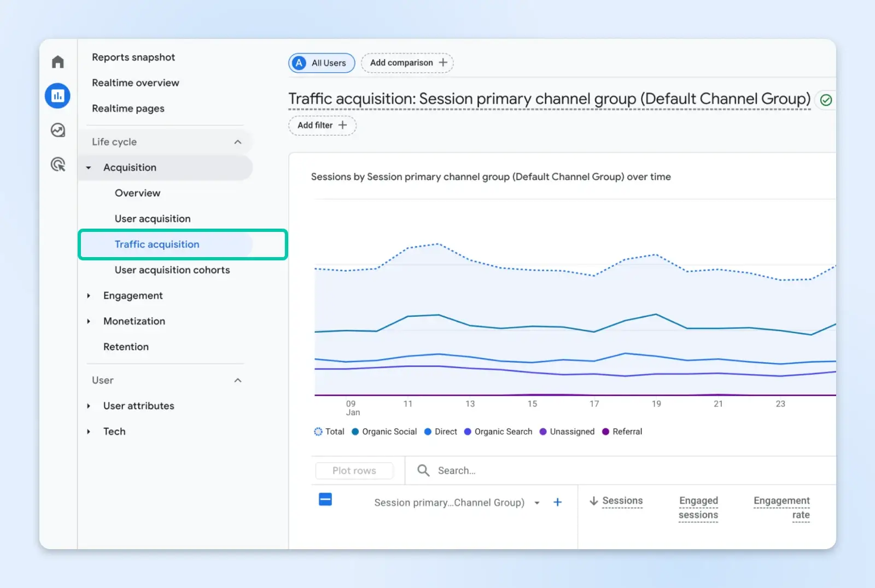The height and width of the screenshot is (588, 875).
Task: Collapse the Life cycle section
Action: coord(237,142)
